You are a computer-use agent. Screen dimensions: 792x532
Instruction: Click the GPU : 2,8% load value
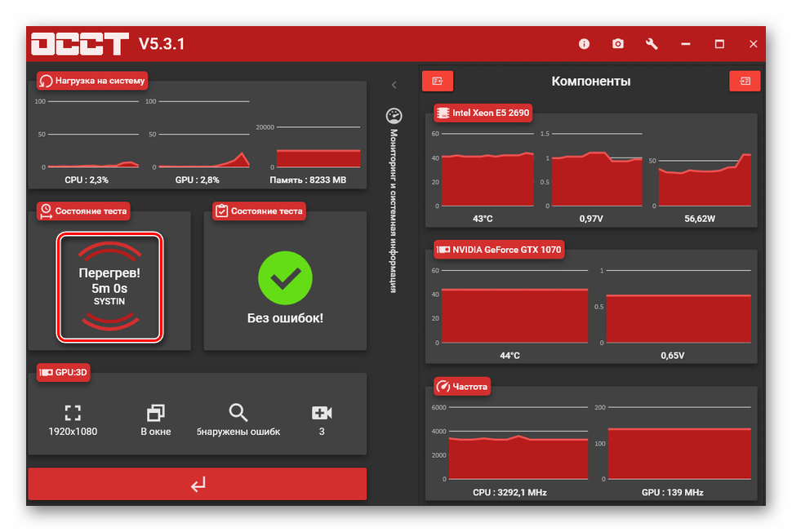198,180
